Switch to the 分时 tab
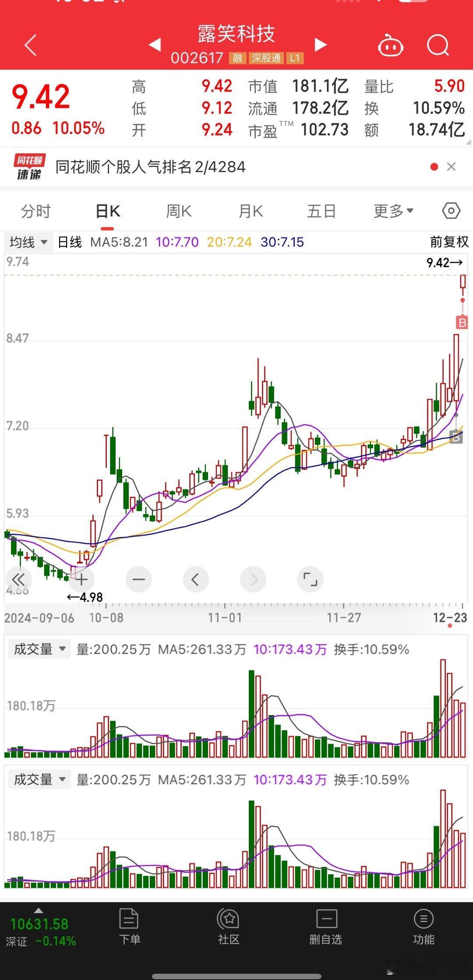 click(36, 212)
